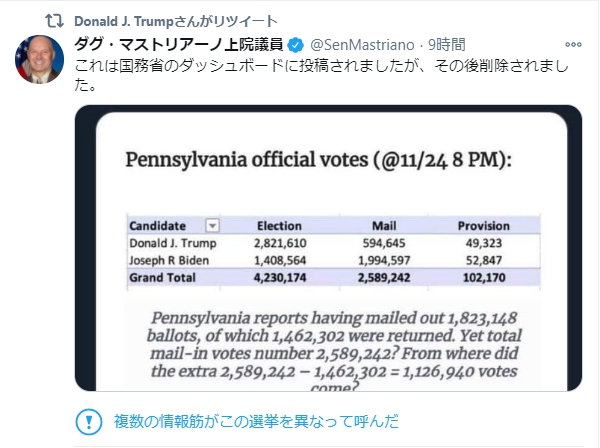Click the exclamation info icon below the image
The width and height of the screenshot is (600, 448).
[x=89, y=420]
